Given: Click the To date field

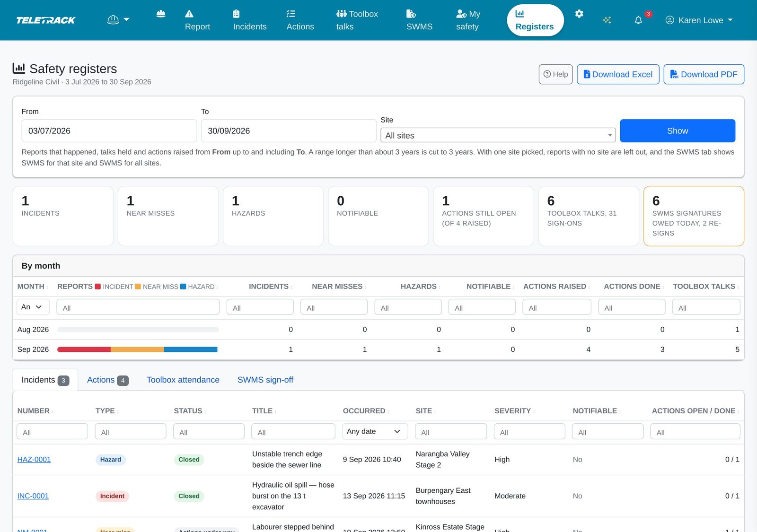Looking at the screenshot, I should pos(289,131).
